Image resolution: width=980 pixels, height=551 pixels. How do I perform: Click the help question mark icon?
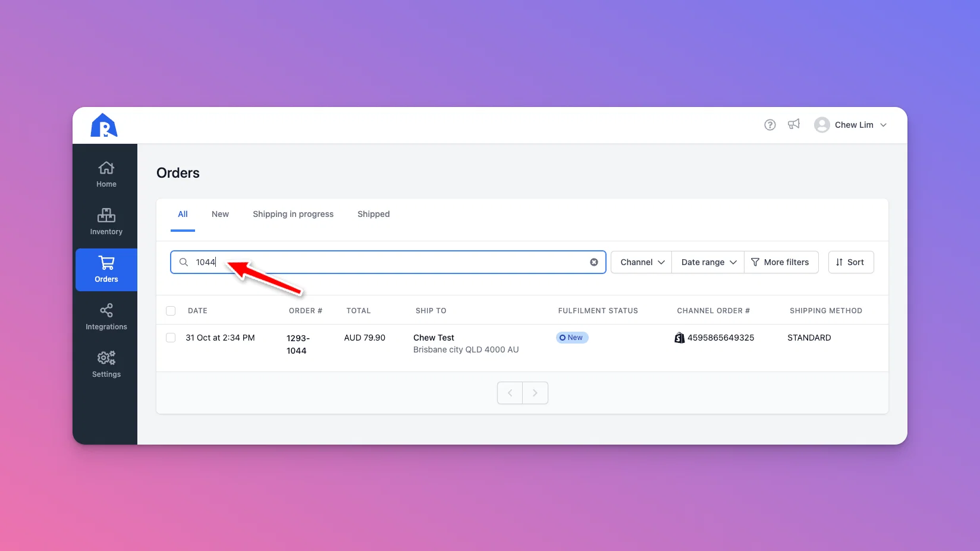[x=770, y=125]
